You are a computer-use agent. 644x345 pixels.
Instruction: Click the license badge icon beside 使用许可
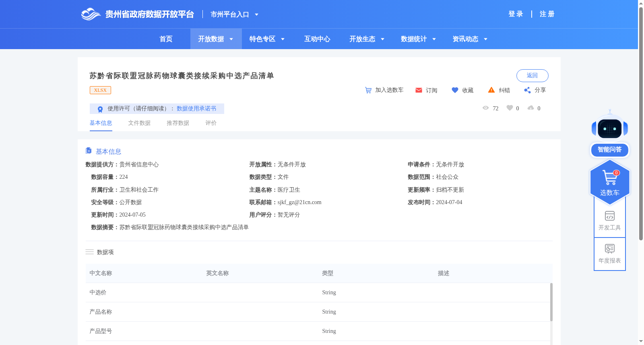pos(100,109)
